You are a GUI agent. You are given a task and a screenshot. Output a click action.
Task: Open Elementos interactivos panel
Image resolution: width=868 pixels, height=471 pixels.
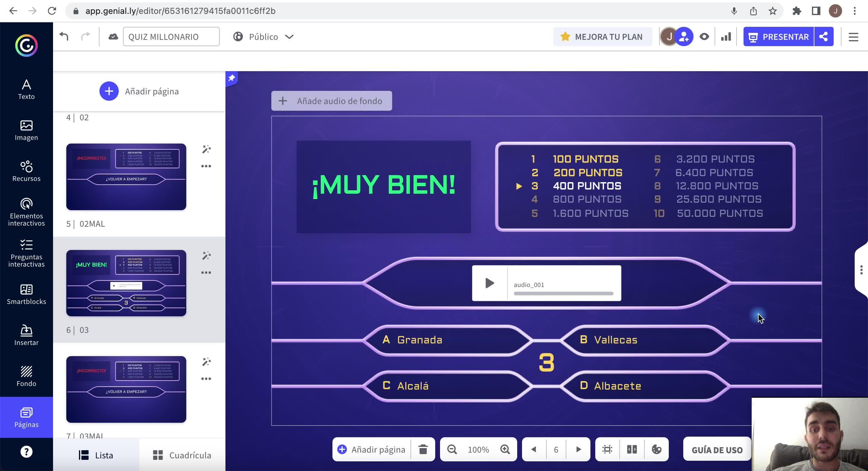point(26,212)
